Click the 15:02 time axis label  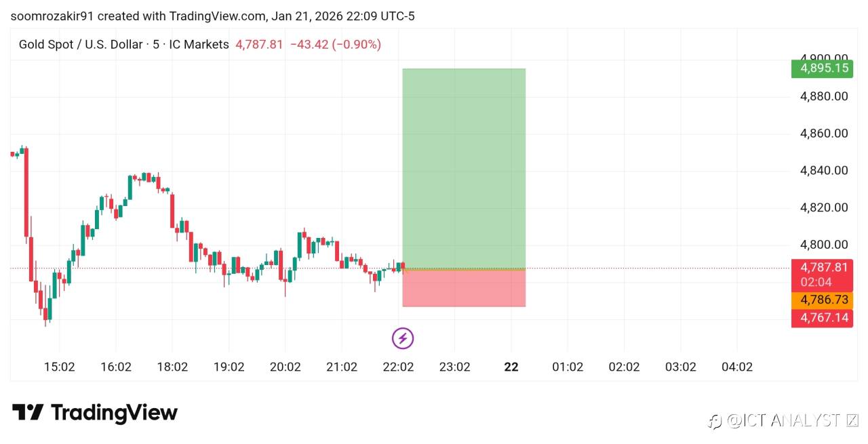click(x=59, y=367)
